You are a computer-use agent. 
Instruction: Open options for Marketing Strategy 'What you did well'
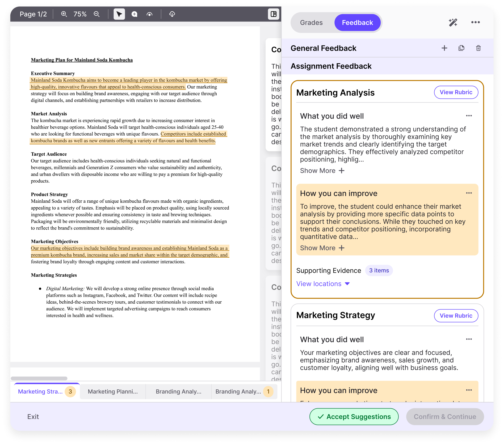(x=469, y=339)
